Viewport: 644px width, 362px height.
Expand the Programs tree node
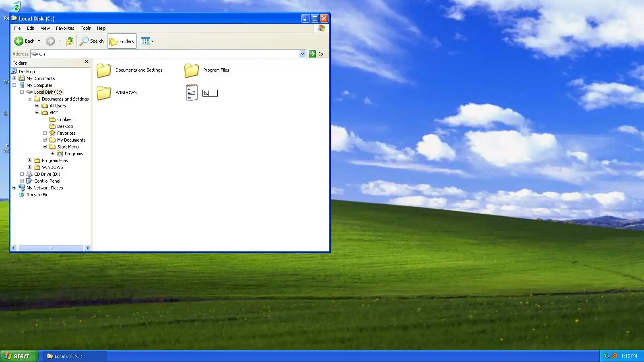pyautogui.click(x=53, y=153)
